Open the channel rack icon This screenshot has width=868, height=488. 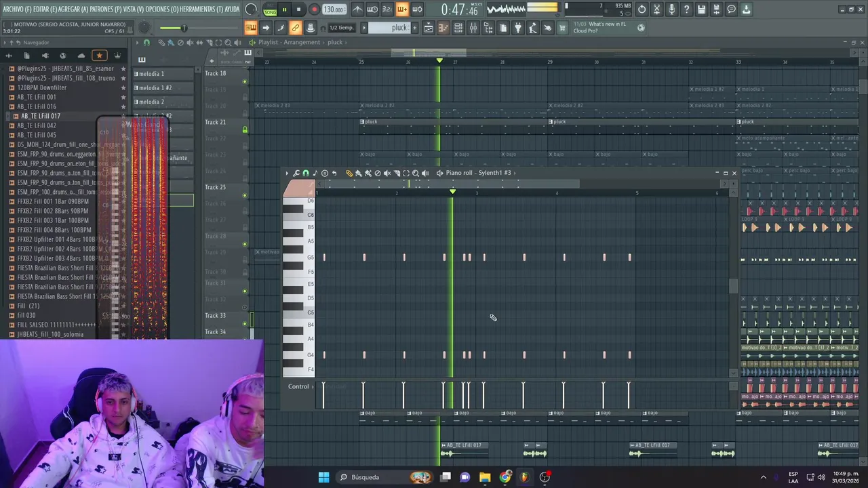click(x=458, y=28)
